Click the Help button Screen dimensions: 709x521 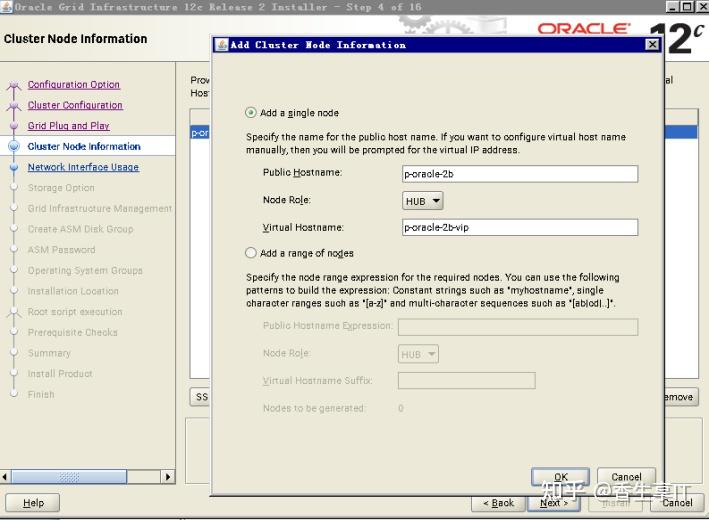[x=33, y=502]
